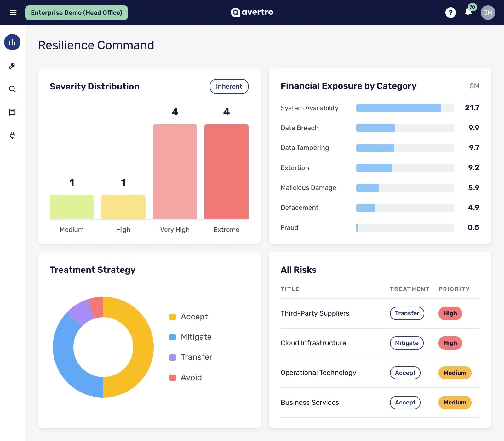Viewport: 504px width, 441px height.
Task: Click the Avertro logo in header
Action: click(252, 12)
